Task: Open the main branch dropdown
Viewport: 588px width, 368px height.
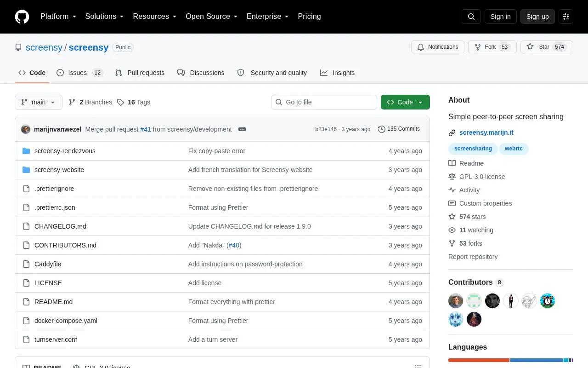Action: [x=39, y=102]
